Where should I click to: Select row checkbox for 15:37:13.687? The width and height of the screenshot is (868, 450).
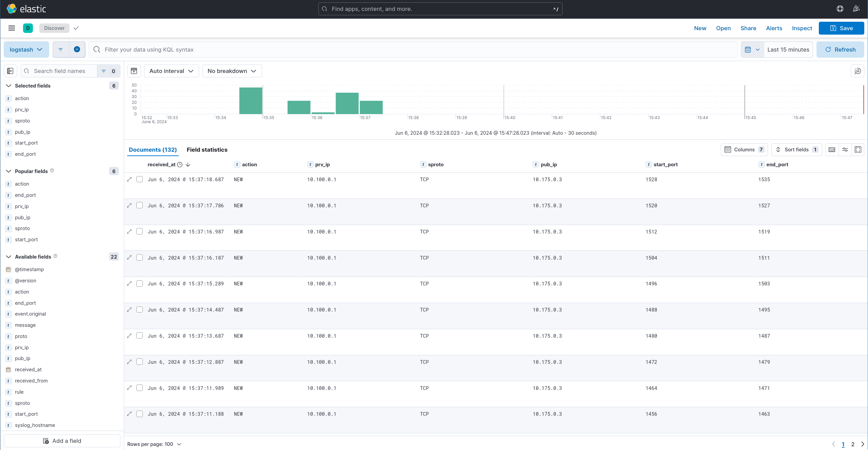139,336
